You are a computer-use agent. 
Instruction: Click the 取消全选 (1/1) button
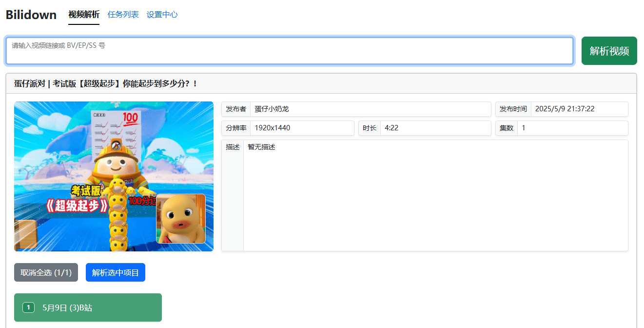pos(45,272)
